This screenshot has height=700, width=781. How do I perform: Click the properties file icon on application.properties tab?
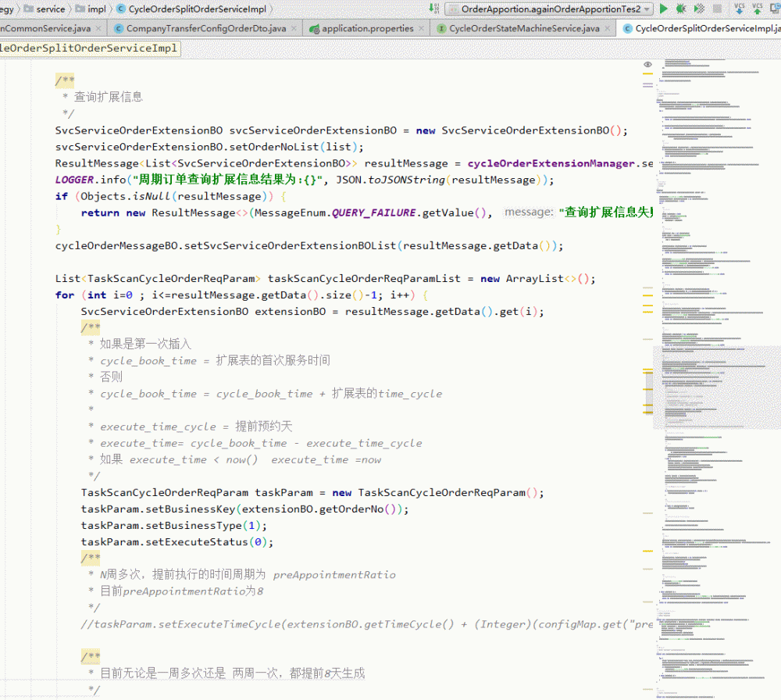click(314, 29)
